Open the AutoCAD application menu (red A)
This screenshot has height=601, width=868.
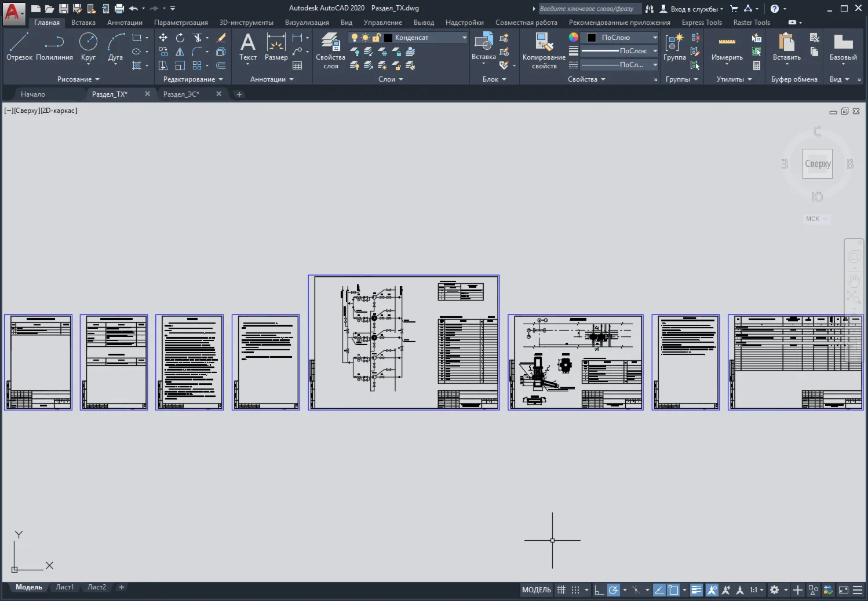pyautogui.click(x=13, y=13)
